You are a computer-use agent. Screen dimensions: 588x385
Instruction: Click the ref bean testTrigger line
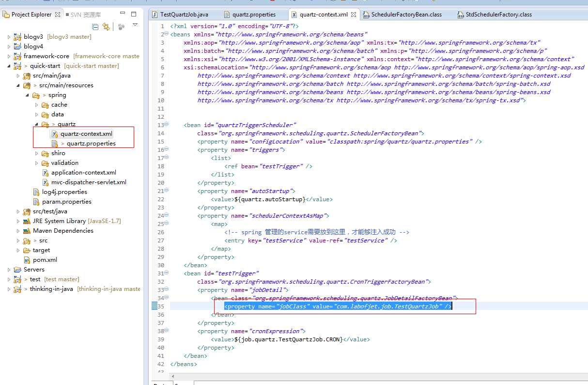tap(268, 166)
